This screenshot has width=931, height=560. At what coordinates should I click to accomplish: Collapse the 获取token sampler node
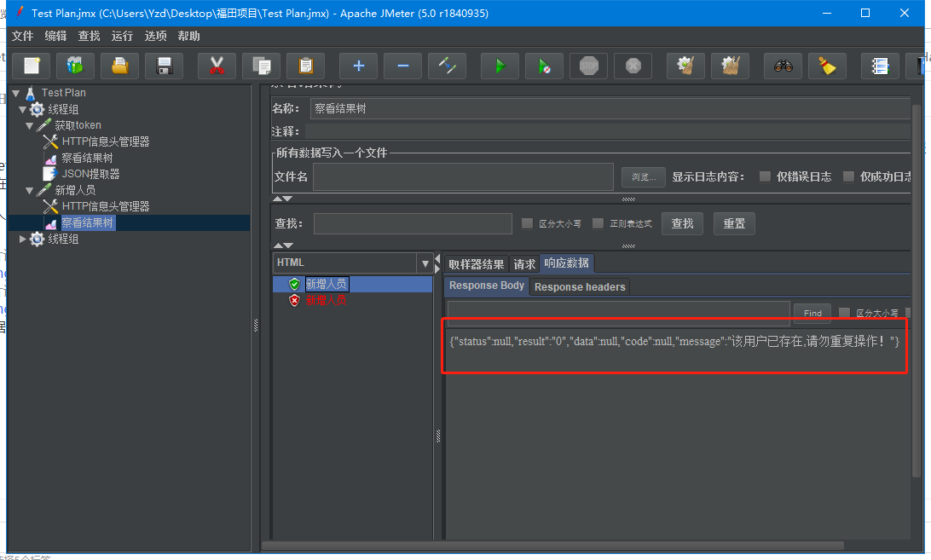[29, 126]
